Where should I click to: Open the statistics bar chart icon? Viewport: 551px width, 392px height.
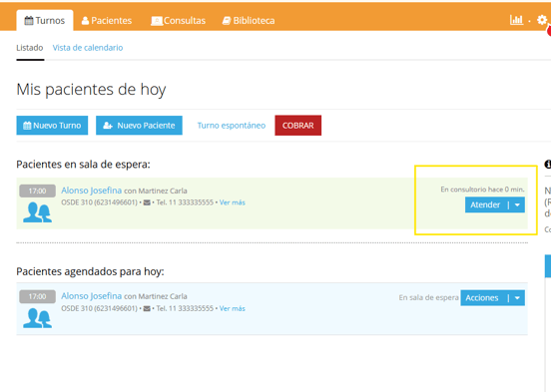click(x=516, y=20)
